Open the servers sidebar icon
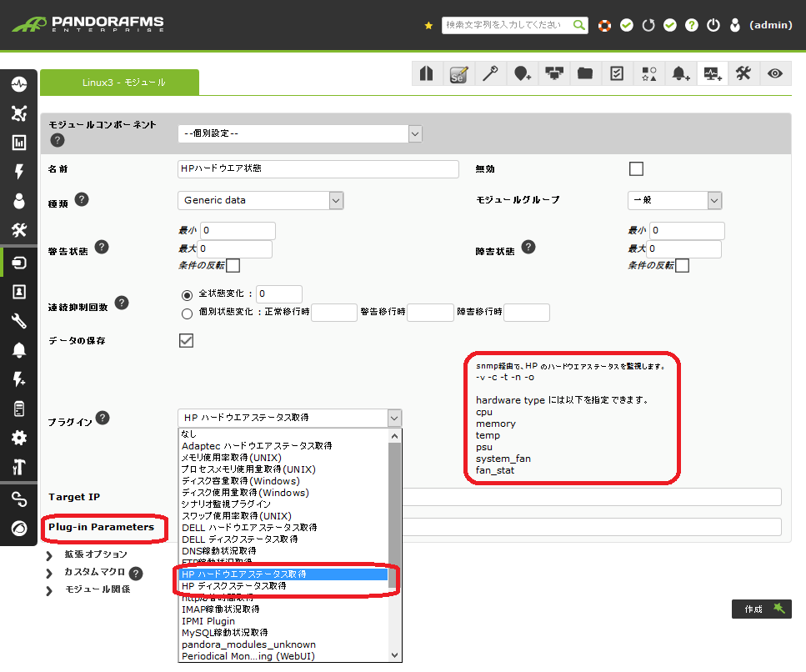The height and width of the screenshot is (672, 806). pos(19,409)
